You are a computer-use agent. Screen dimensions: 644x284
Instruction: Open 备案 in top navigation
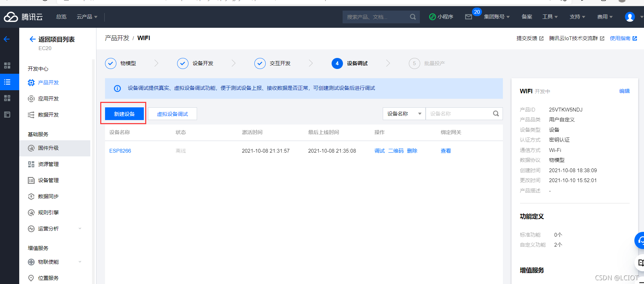(527, 17)
